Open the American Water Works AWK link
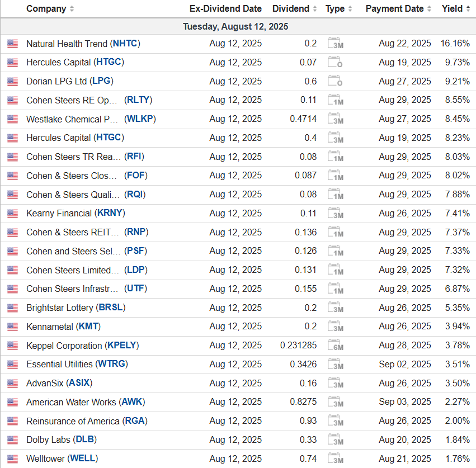476x468 pixels. (133, 402)
